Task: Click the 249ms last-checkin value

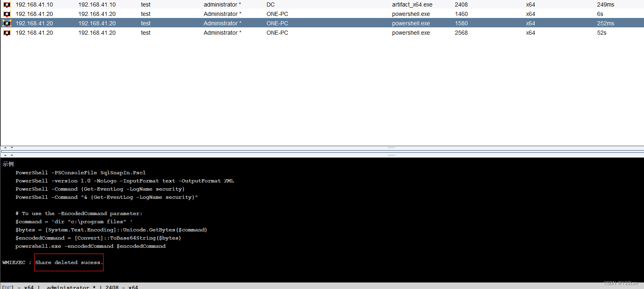Action: (x=606, y=4)
